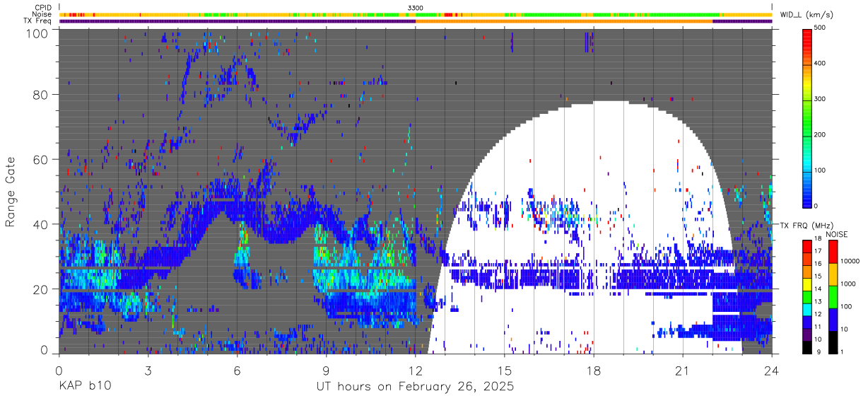Viewport: 868px width, 401px height.
Task: Click the NOISE legend title
Action: (835, 234)
